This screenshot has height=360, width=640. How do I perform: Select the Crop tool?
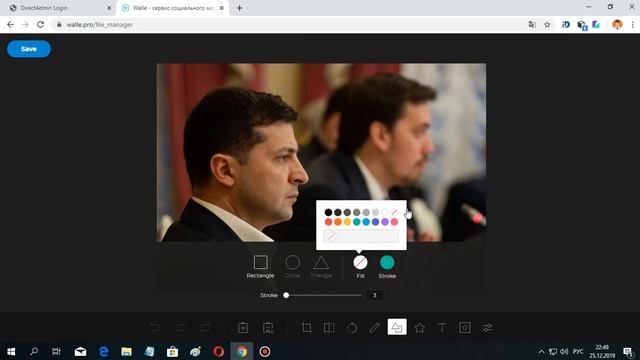pos(307,327)
